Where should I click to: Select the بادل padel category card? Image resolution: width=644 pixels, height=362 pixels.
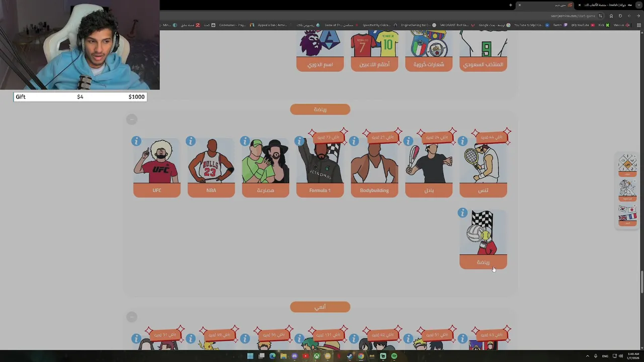click(x=429, y=167)
